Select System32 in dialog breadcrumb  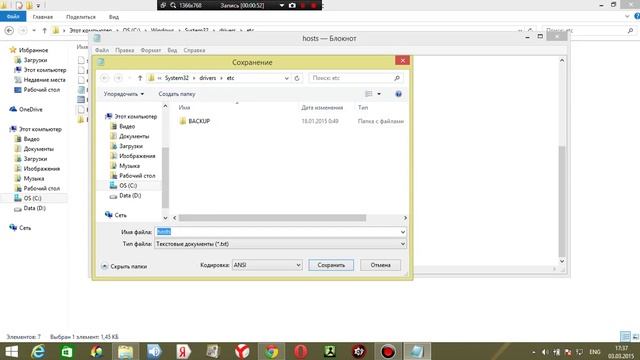click(176, 78)
